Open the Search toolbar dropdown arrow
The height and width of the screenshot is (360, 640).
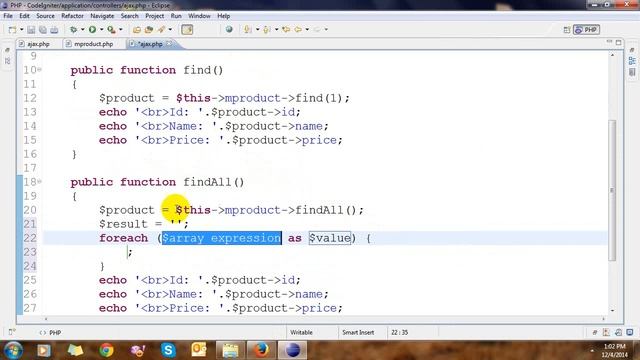tap(170, 30)
